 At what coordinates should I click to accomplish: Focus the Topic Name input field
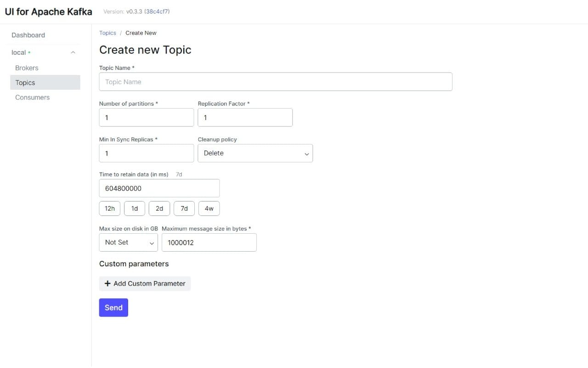[275, 81]
